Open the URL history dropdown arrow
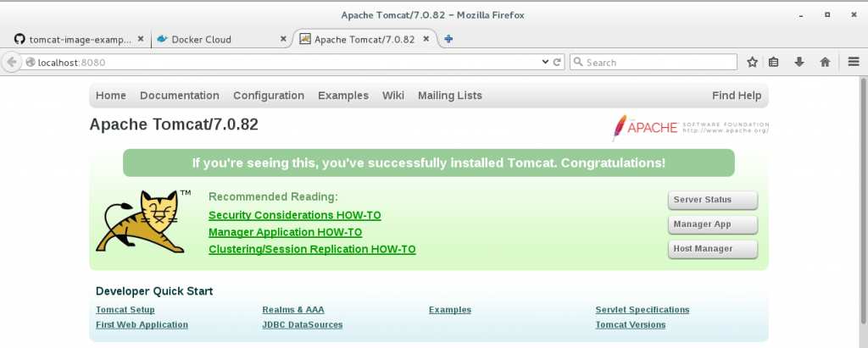 [545, 63]
